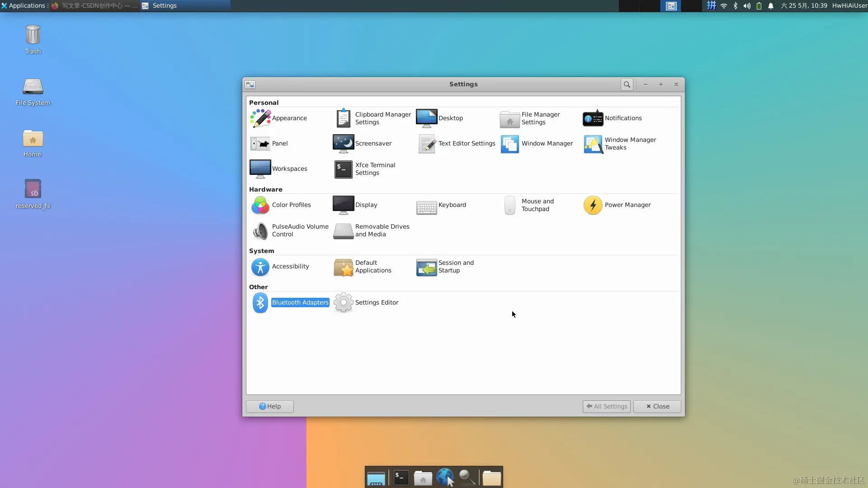The height and width of the screenshot is (488, 868).
Task: Launch terminal from the bottom dock
Action: (401, 477)
